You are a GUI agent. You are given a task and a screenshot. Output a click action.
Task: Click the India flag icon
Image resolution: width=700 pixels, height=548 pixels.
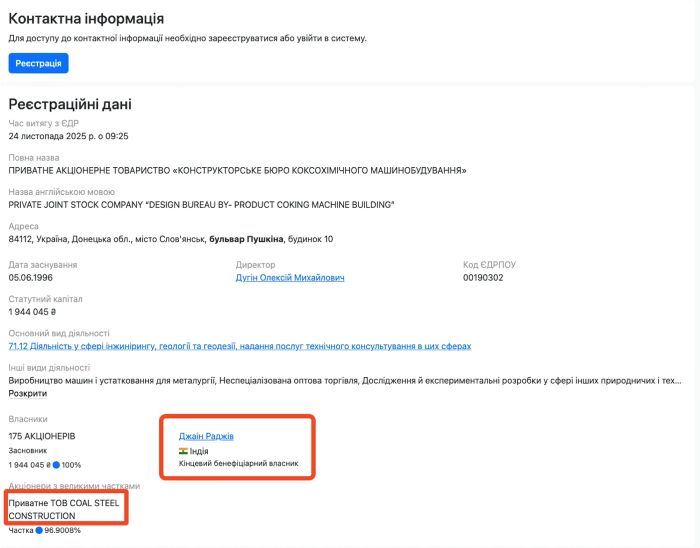[x=183, y=451]
